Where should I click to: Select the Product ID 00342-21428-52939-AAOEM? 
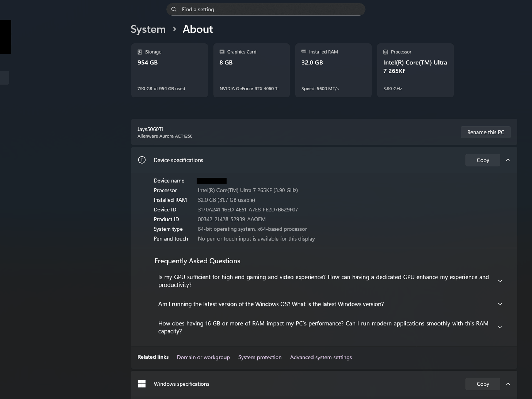point(232,219)
